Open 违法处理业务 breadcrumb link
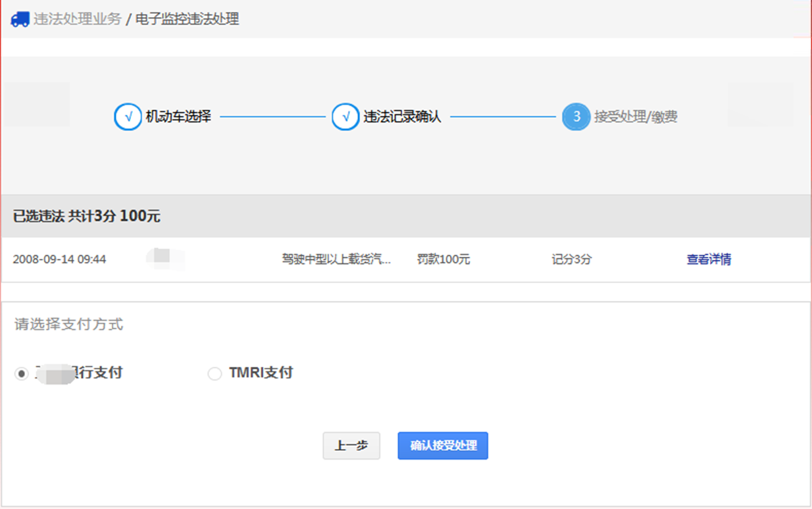This screenshot has width=812, height=509. pos(78,19)
